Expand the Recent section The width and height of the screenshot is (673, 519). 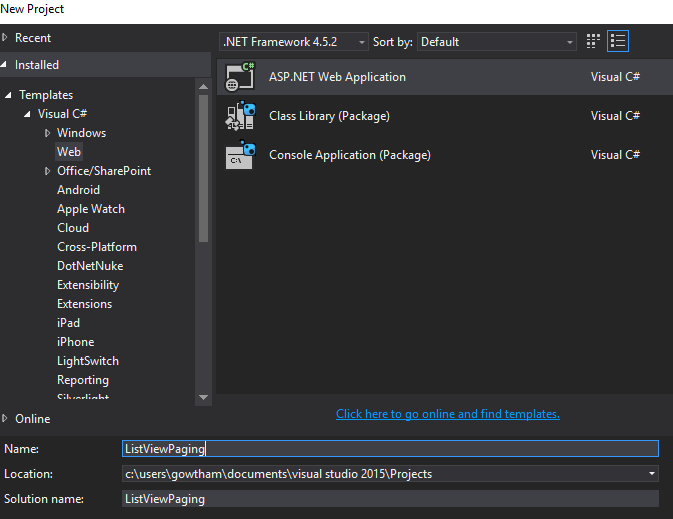pos(6,38)
